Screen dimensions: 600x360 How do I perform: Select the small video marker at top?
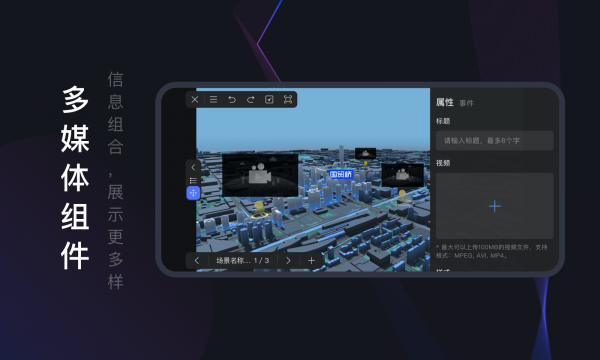pyautogui.click(x=365, y=153)
